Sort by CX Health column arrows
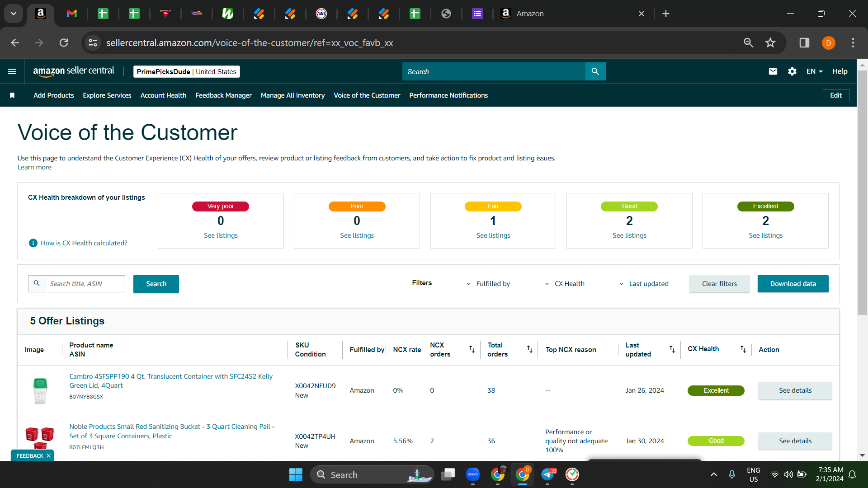868x488 pixels. coord(743,349)
